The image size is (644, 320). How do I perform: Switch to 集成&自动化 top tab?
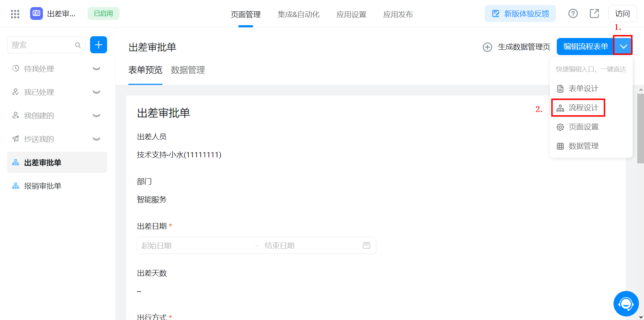299,15
